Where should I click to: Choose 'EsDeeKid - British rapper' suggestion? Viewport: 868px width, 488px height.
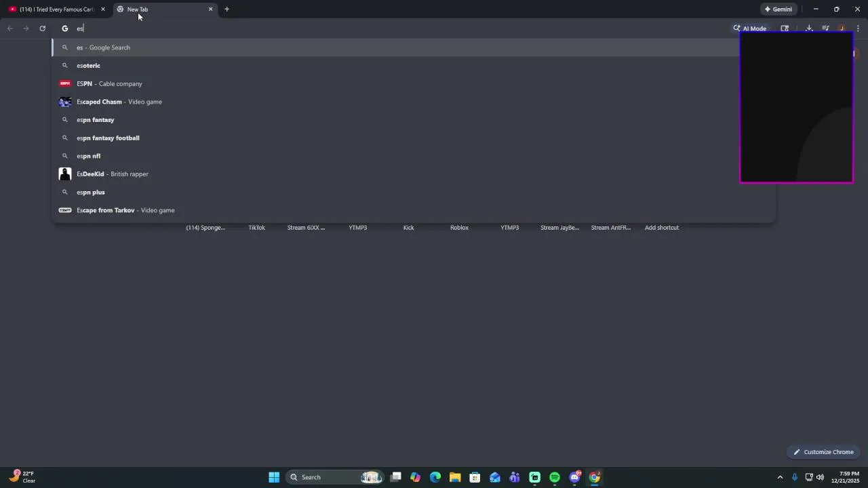tap(414, 174)
